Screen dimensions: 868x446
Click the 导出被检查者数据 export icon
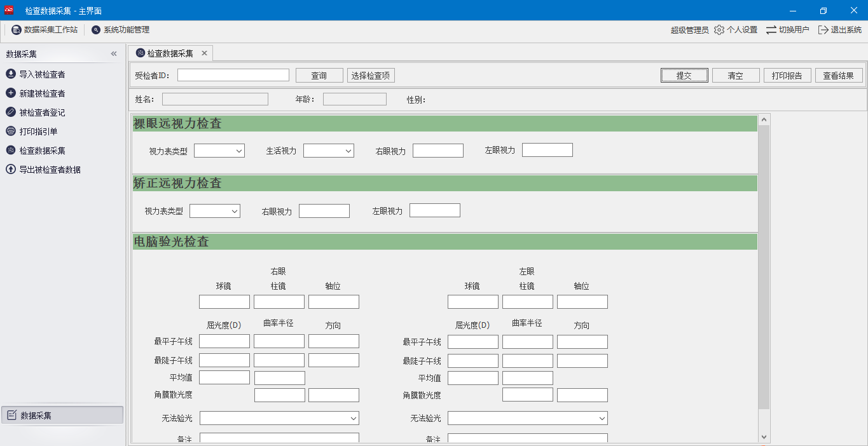click(x=11, y=170)
